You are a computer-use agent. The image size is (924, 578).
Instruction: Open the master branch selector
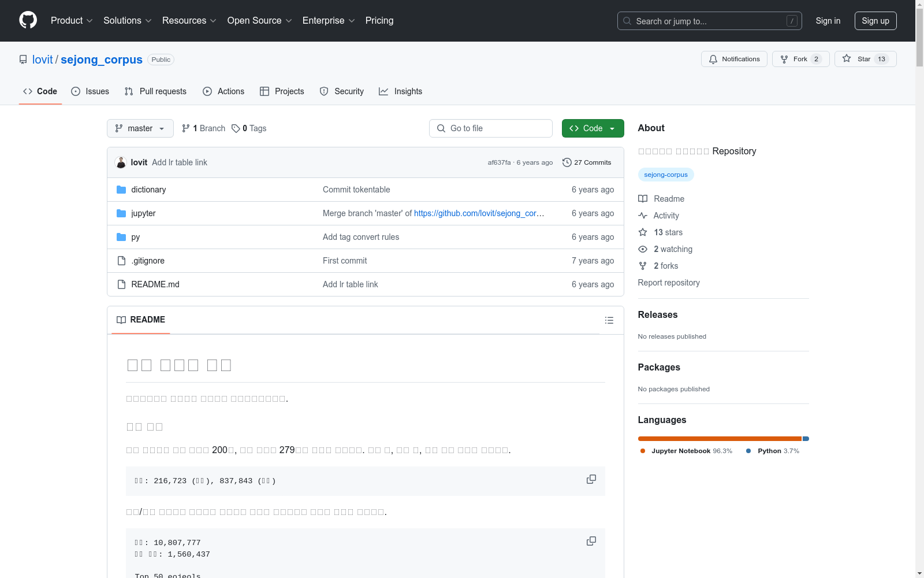coord(140,128)
